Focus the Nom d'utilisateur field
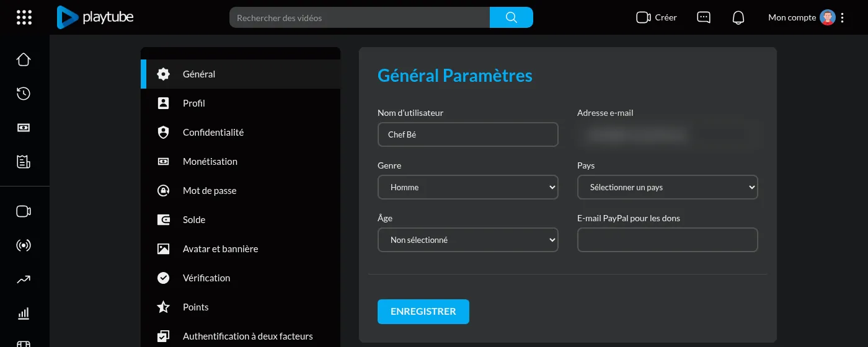Screen dimensions: 868x347 click(x=468, y=134)
